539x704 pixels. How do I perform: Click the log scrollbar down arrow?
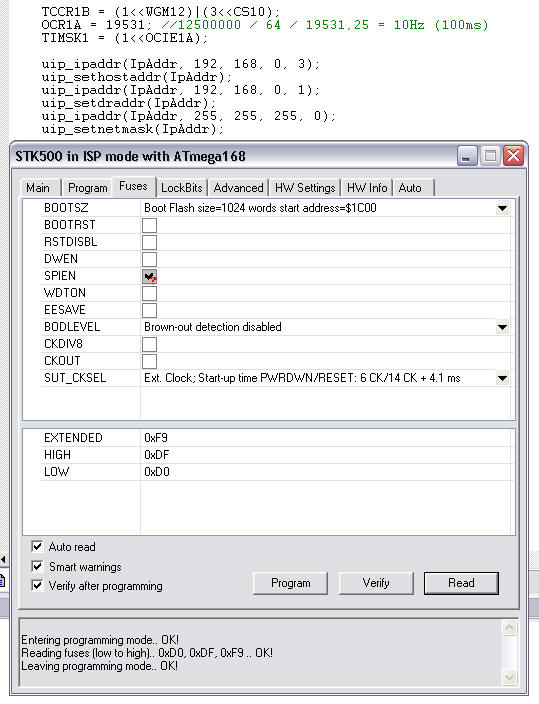click(509, 677)
